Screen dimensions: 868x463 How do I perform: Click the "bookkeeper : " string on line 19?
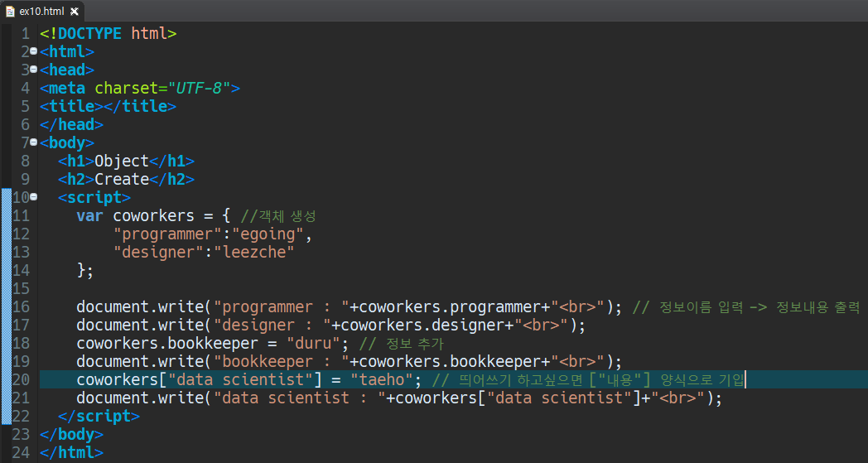[x=282, y=362]
